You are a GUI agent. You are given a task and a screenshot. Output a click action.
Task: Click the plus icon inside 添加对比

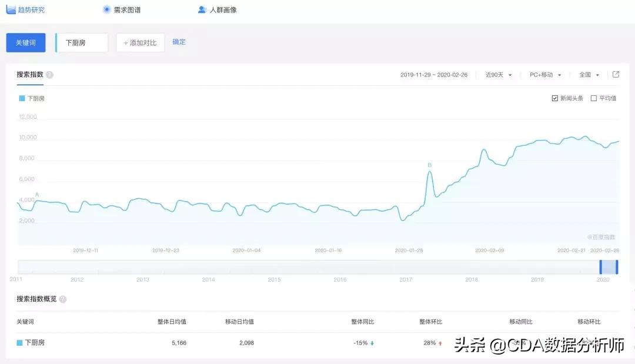click(x=127, y=42)
